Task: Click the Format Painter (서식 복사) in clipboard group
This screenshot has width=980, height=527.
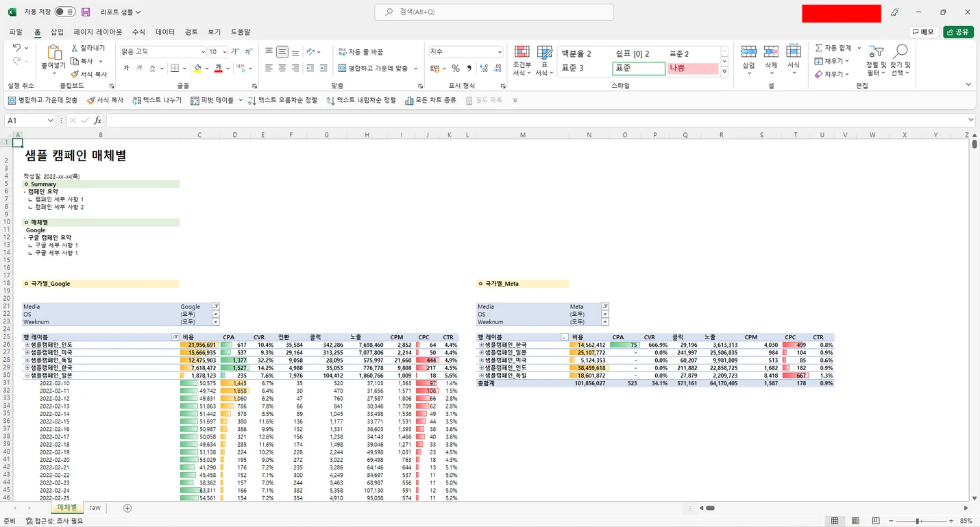Action: point(89,74)
